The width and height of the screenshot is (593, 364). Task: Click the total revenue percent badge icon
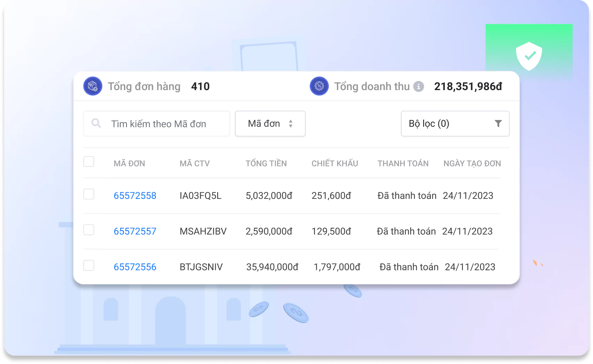click(319, 86)
